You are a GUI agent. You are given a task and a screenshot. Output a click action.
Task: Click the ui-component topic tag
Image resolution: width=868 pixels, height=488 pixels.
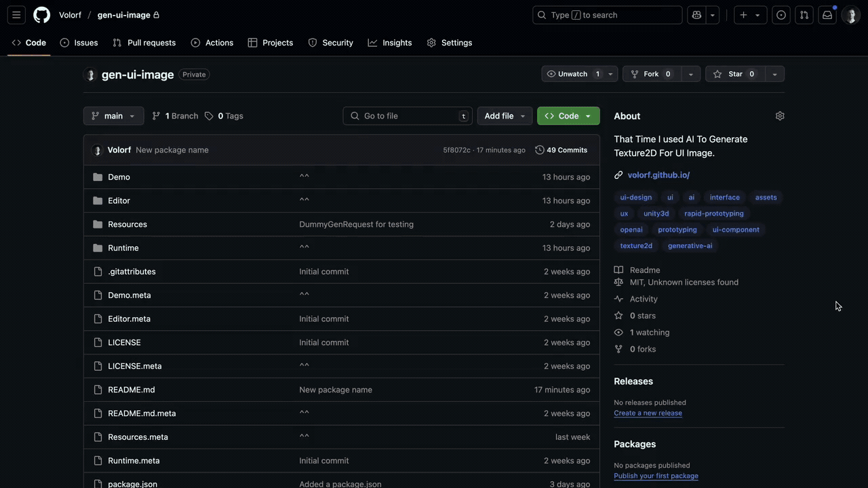tap(736, 230)
